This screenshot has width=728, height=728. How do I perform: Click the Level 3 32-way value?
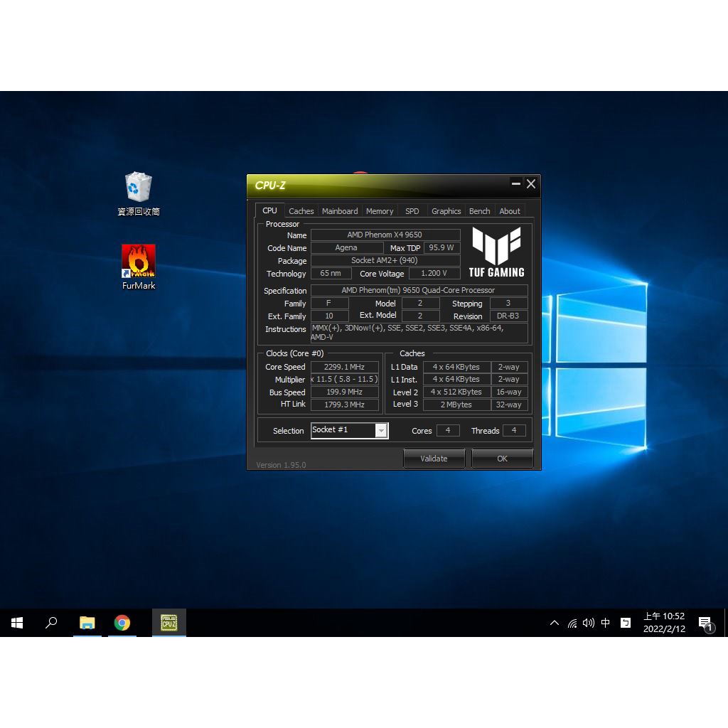pos(509,405)
